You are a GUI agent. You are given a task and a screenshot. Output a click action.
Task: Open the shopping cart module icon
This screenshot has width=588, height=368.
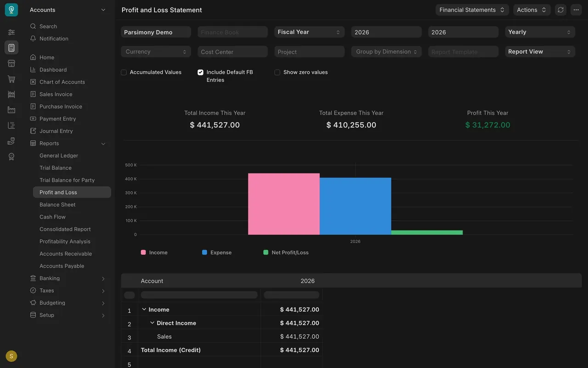pos(11,79)
